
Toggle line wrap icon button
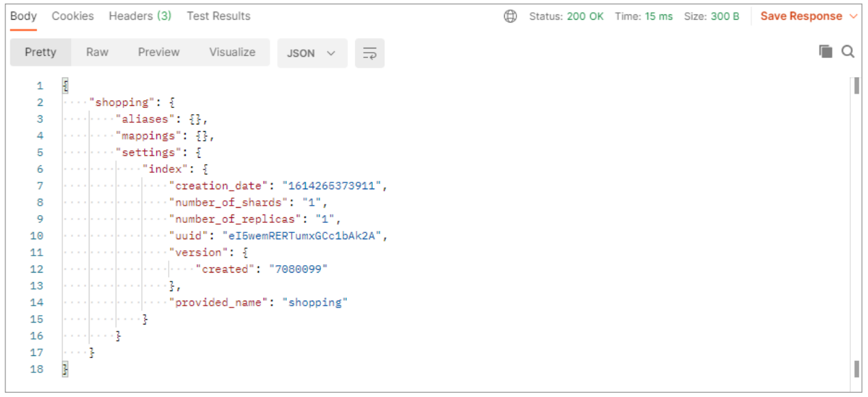(x=369, y=53)
